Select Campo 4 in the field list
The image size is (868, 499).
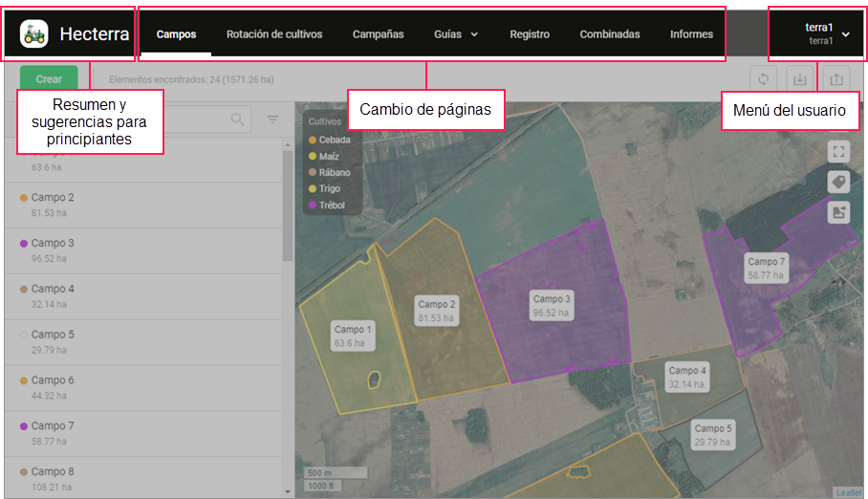coord(53,289)
